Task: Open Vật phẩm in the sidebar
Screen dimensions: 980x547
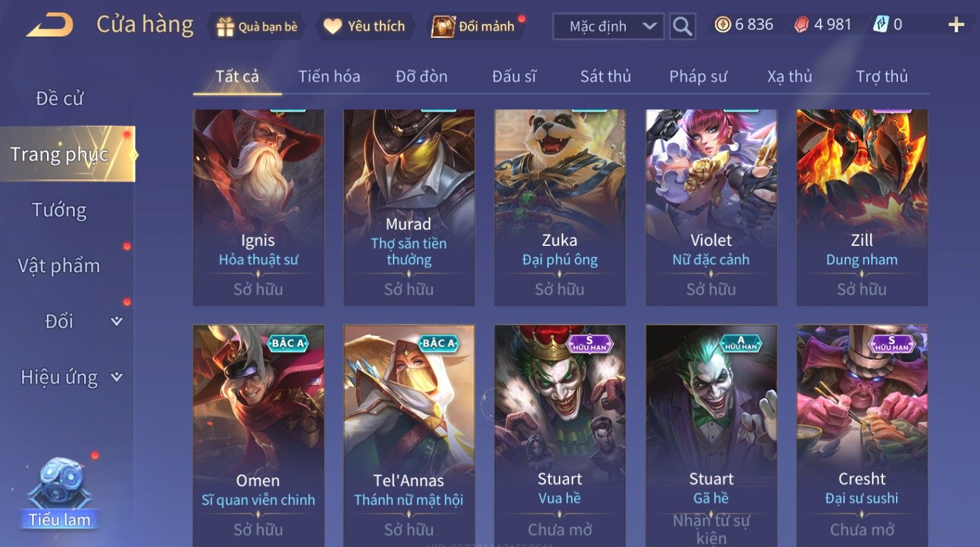Action: point(59,266)
